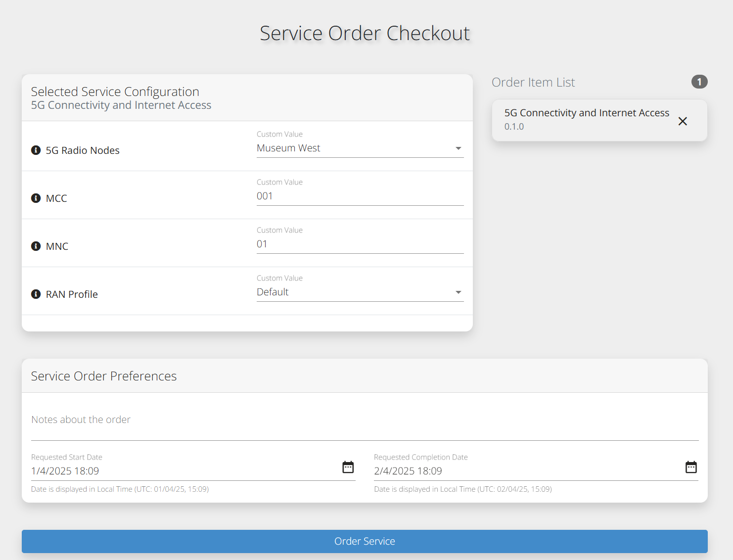733x560 pixels.
Task: Click the Selected Service Configuration heading
Action: coord(115,92)
